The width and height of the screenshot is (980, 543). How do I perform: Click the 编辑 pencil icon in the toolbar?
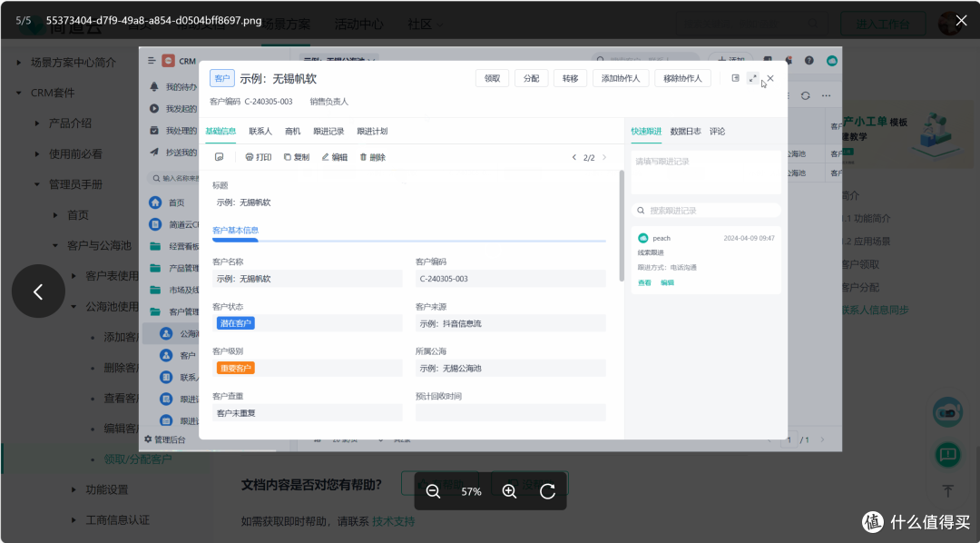(325, 158)
